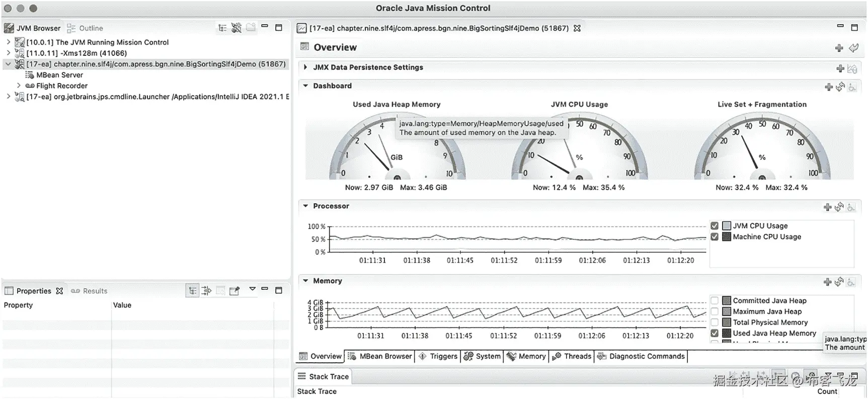Click the tree layout icon in JVM Browser toolbar
The height and width of the screenshot is (399, 868).
pos(222,28)
